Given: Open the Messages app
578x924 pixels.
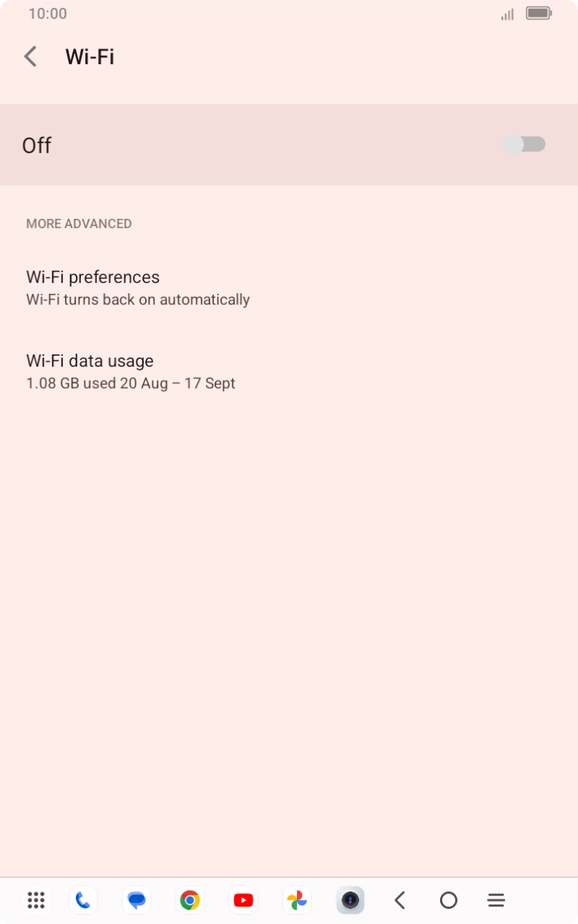Looking at the screenshot, I should [x=136, y=901].
